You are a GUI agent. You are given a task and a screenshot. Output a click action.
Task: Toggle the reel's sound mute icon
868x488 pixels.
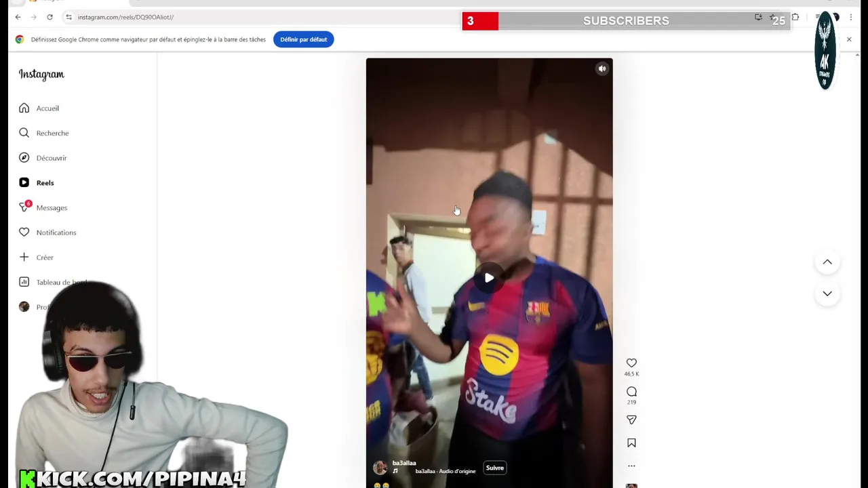[601, 68]
